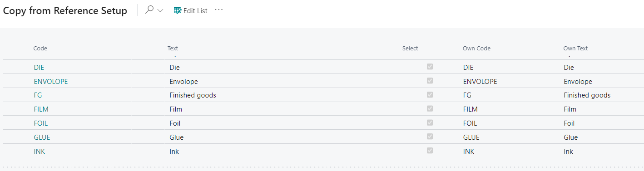Toggle the Select checkbox for INK
644x171 pixels.
(430, 151)
